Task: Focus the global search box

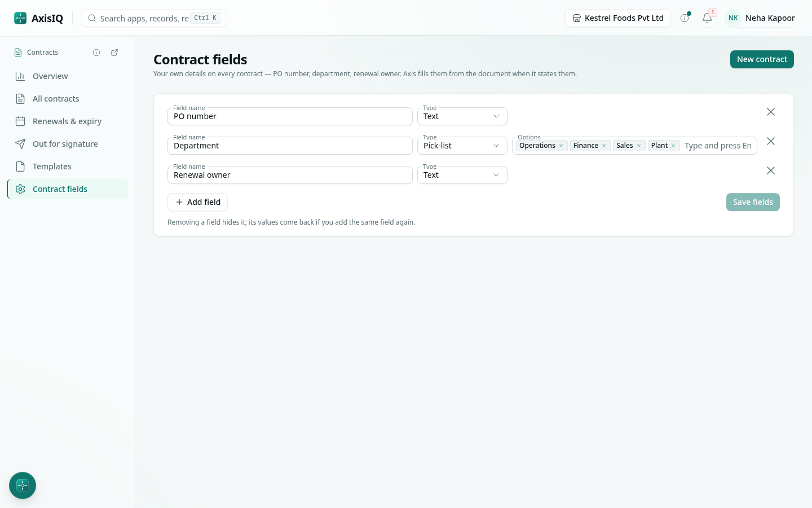Action: click(154, 18)
